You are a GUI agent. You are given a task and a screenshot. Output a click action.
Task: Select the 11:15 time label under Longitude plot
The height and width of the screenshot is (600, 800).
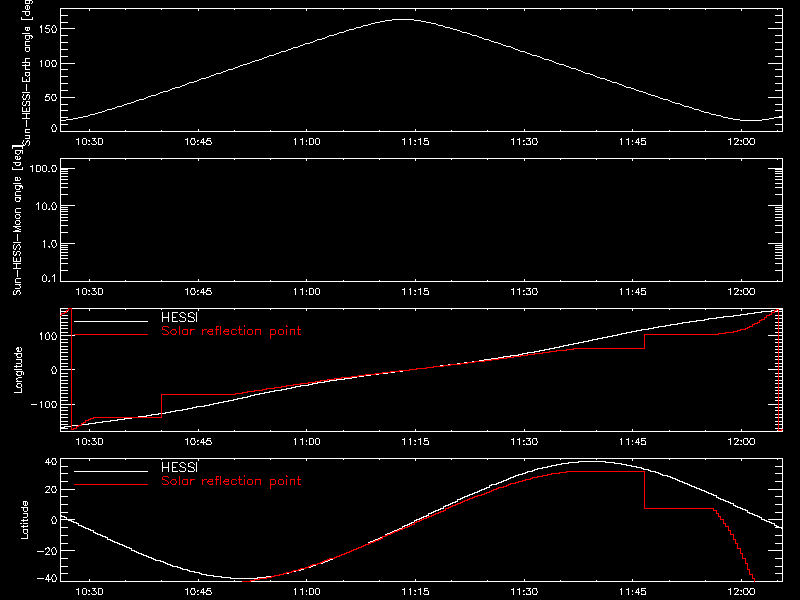pos(415,442)
